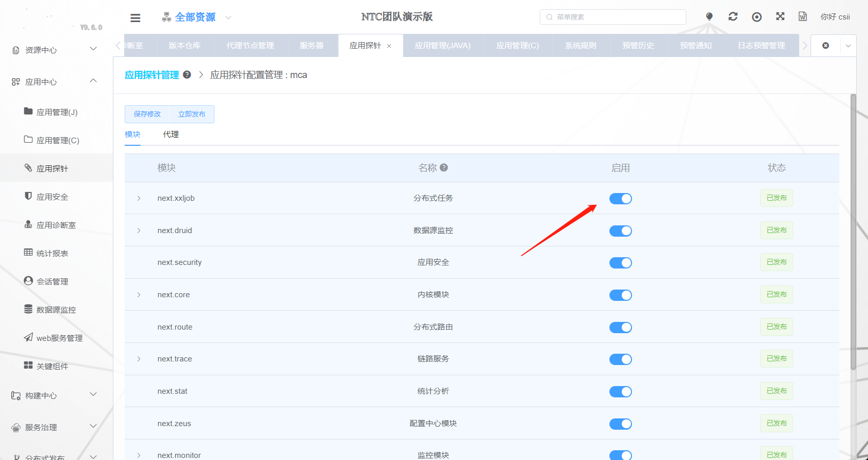Open 应用诊断室 in the sidebar

pyautogui.click(x=56, y=225)
